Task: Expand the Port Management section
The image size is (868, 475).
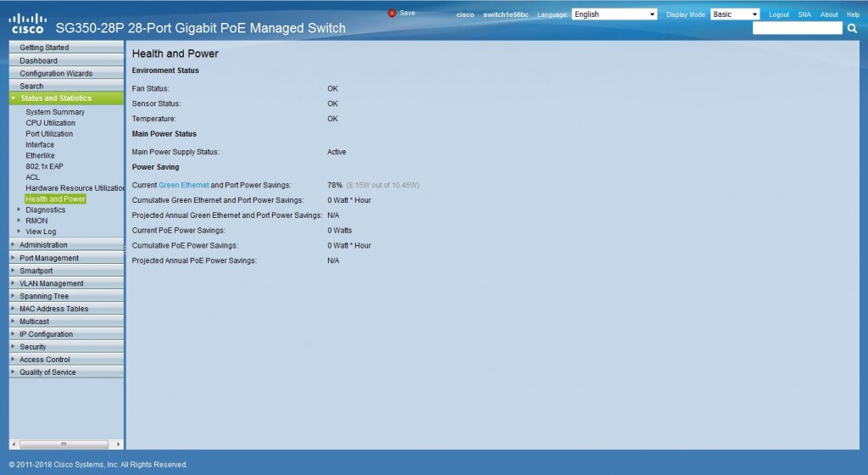Action: pos(66,258)
